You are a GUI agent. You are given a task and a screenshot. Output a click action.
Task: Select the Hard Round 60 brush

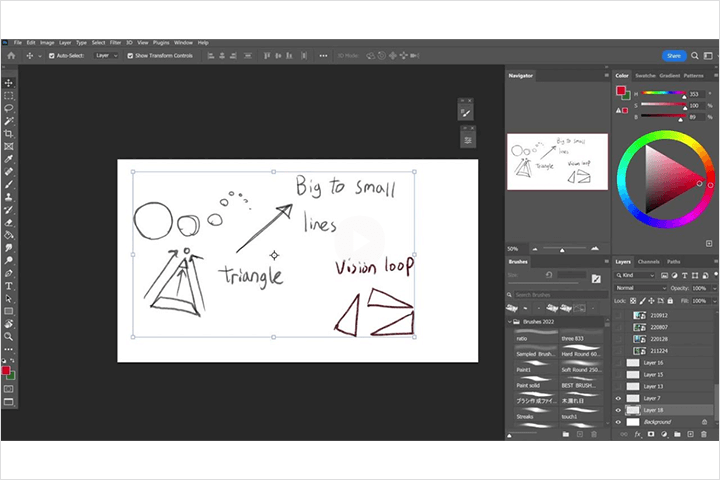click(x=581, y=351)
